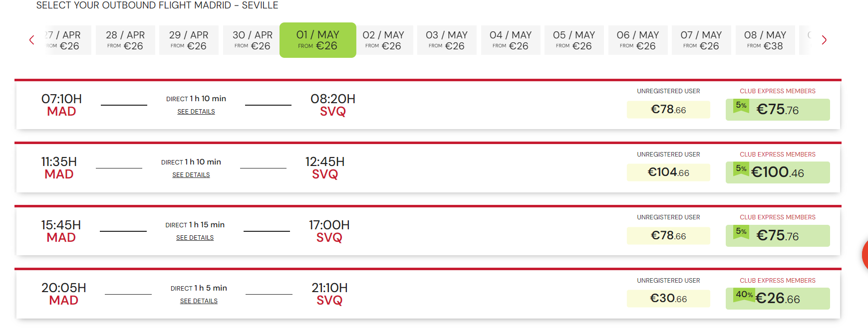Click the 40% discount badge on 20:05H flight
Screen dimensions: 868x333
[x=744, y=295]
